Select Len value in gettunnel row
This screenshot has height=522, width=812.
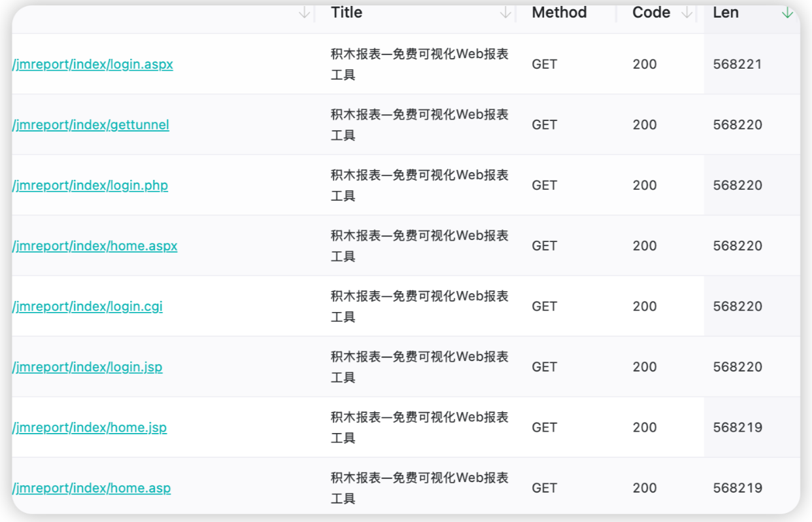coord(737,125)
